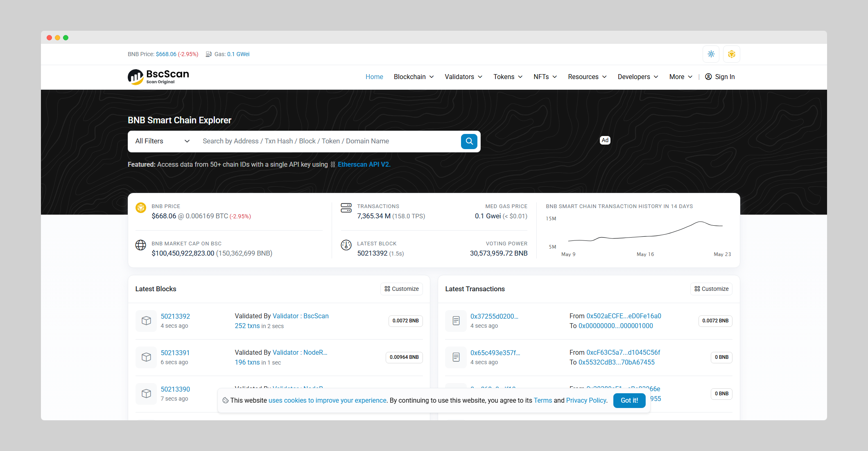The width and height of the screenshot is (868, 451).
Task: Open block 50213391
Action: click(x=175, y=353)
